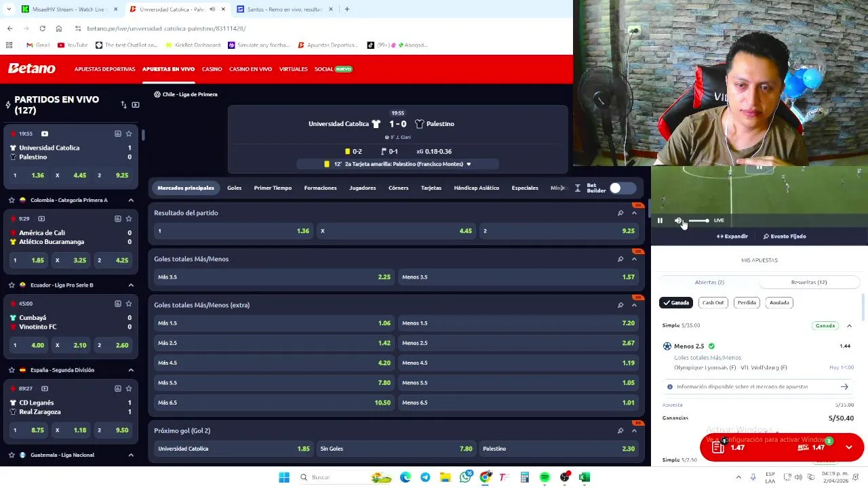
Task: Pause the live video stream
Action: [x=659, y=220]
